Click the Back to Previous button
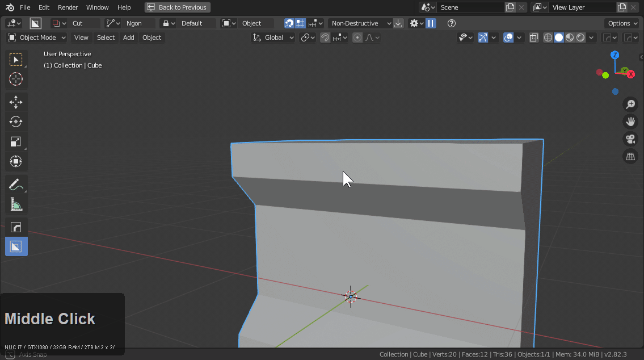The width and height of the screenshot is (644, 360). pos(177,7)
